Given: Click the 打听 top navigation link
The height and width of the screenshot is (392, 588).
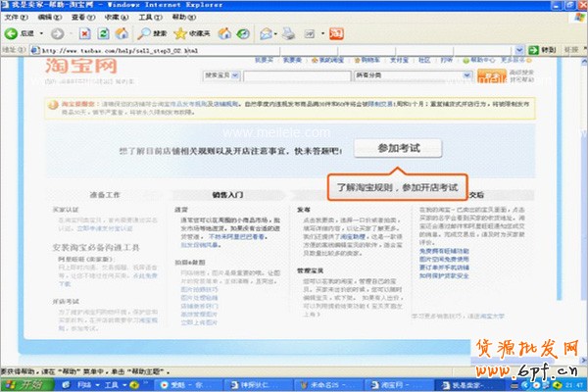Looking at the screenshot, I should point(446,60).
